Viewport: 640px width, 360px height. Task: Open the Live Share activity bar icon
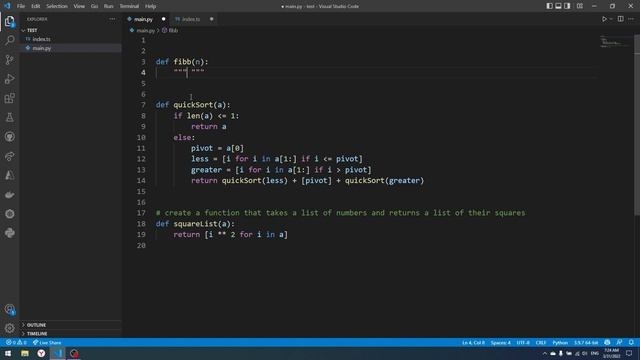(x=9, y=156)
